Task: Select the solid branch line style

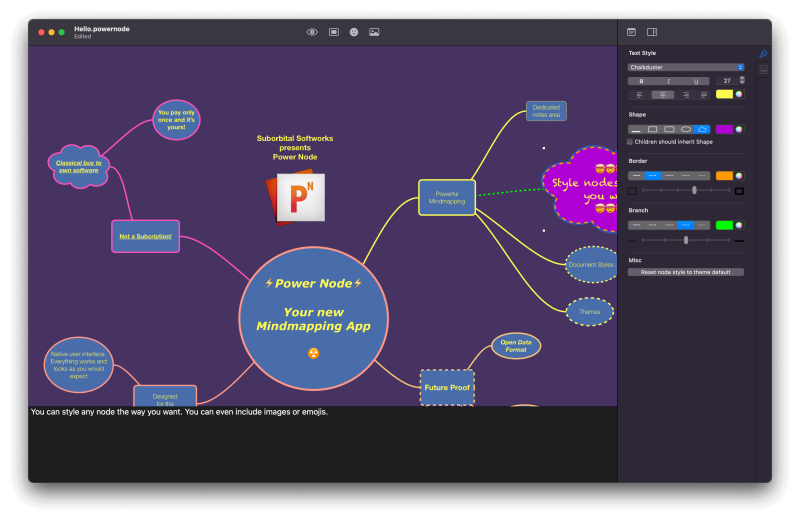Action: pos(636,226)
